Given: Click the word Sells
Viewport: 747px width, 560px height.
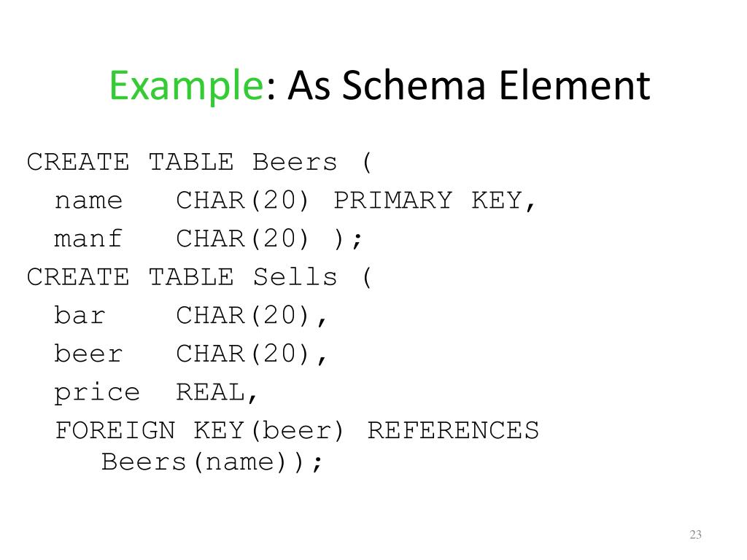Looking at the screenshot, I should [x=295, y=277].
